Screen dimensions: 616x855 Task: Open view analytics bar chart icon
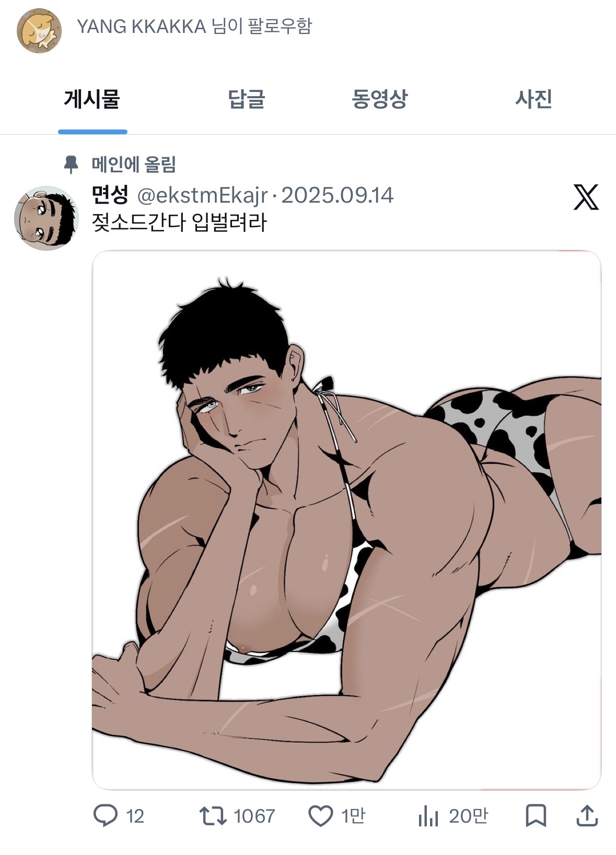[428, 816]
